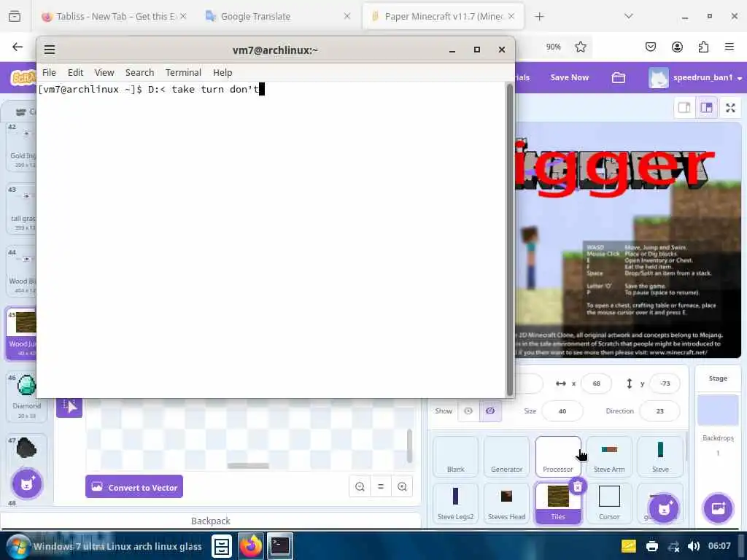Open the terminal View menu
Screen dimensions: 747x560
104,72
